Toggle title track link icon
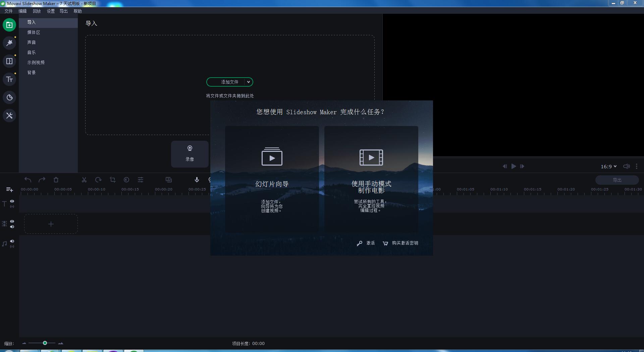Image resolution: width=644 pixels, height=352 pixels. [x=12, y=207]
